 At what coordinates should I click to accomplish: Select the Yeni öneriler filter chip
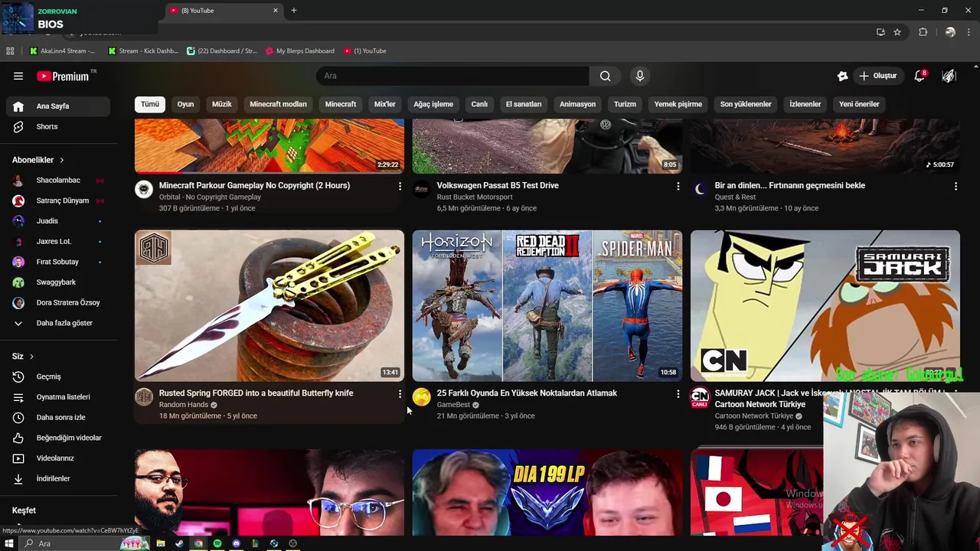coord(859,104)
